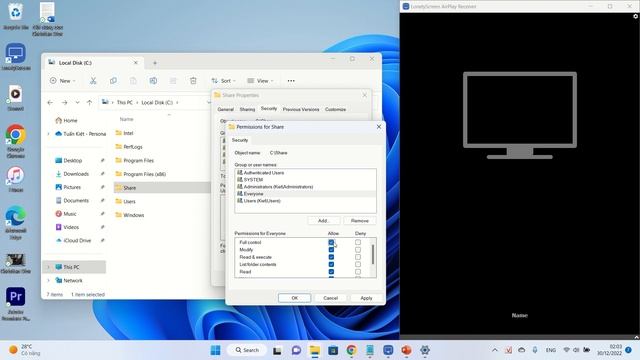
Task: Expand chevron after Local Disk (C:) in address bar
Action: [177, 102]
